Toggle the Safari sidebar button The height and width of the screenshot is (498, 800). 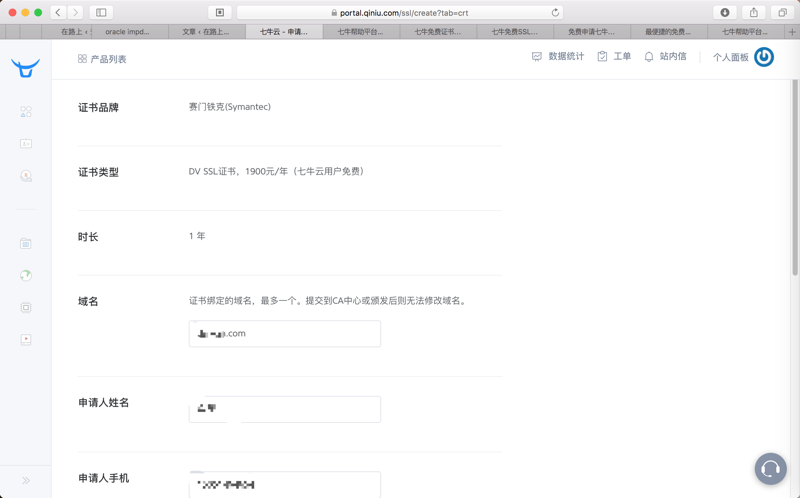[x=101, y=12]
